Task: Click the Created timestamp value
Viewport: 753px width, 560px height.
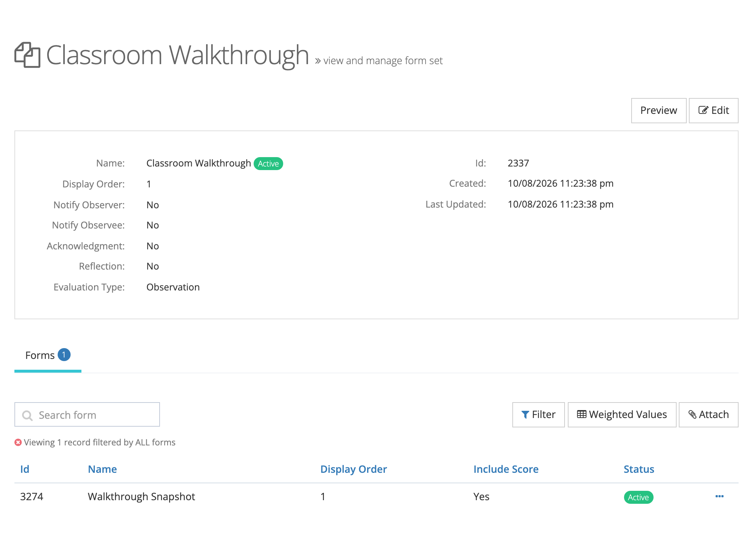Action: [x=560, y=183]
